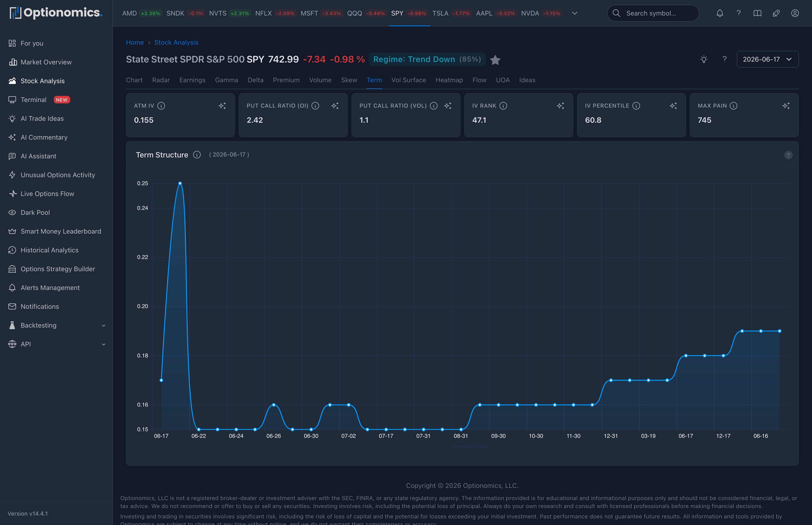Open the Skew tab

coord(349,80)
